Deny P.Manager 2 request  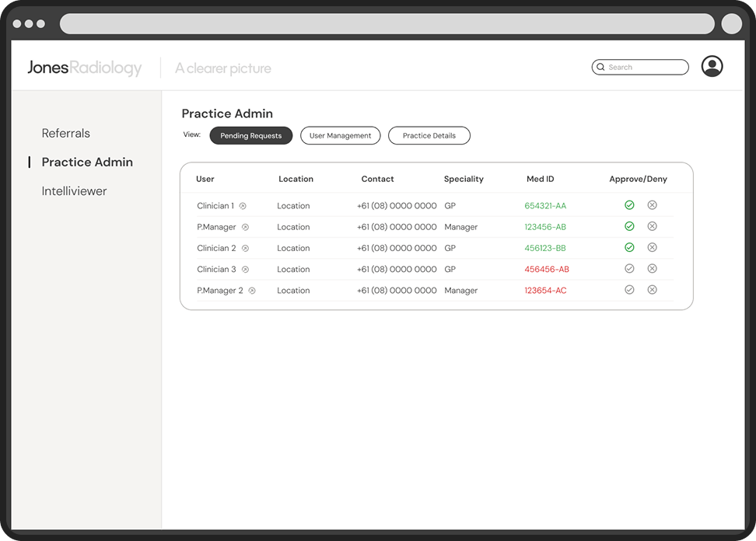tap(652, 290)
